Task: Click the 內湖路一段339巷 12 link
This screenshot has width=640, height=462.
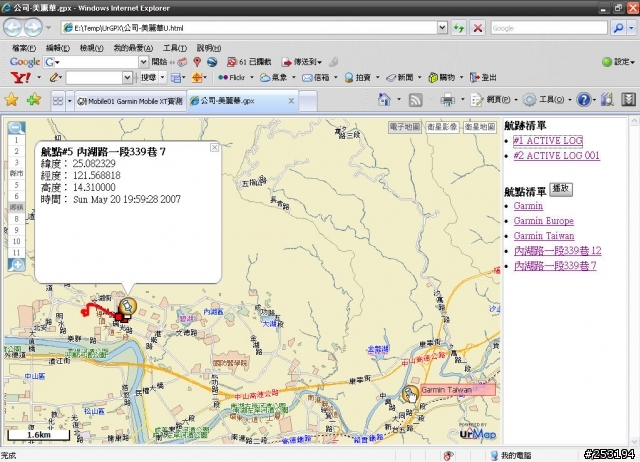Action: coord(558,251)
